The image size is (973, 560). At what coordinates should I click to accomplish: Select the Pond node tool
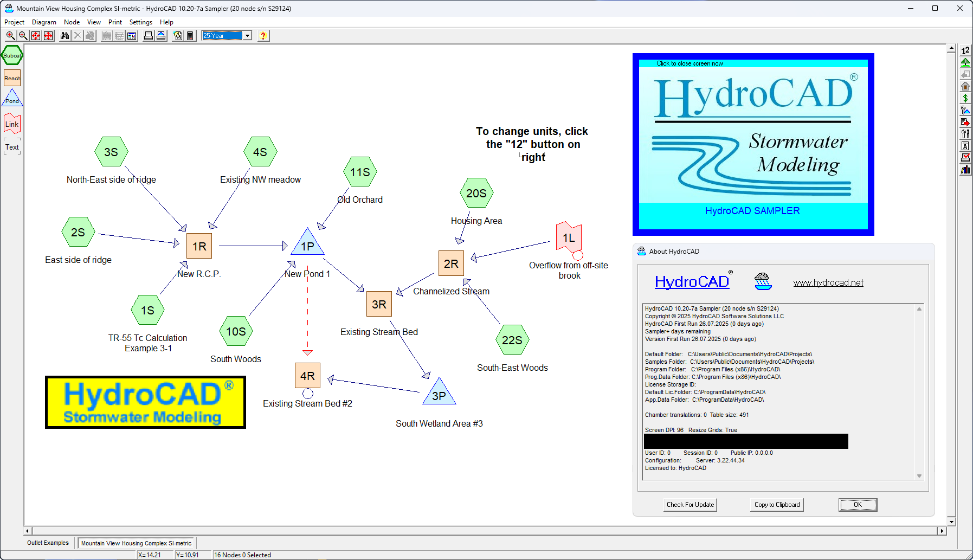click(12, 98)
